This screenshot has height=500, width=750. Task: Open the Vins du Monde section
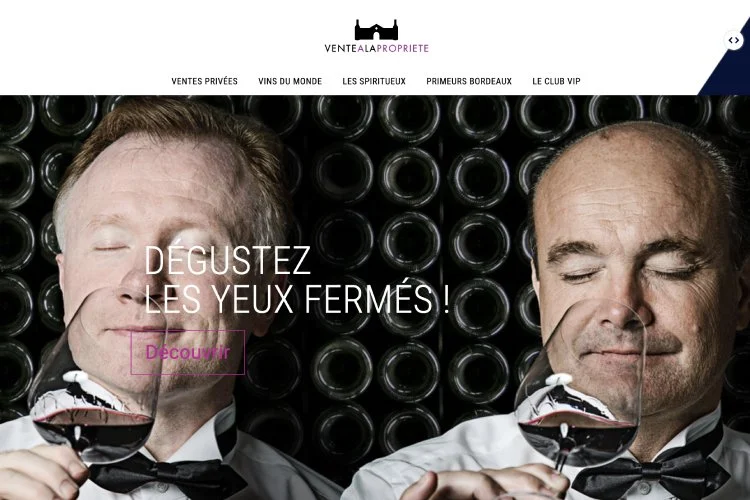coord(290,81)
